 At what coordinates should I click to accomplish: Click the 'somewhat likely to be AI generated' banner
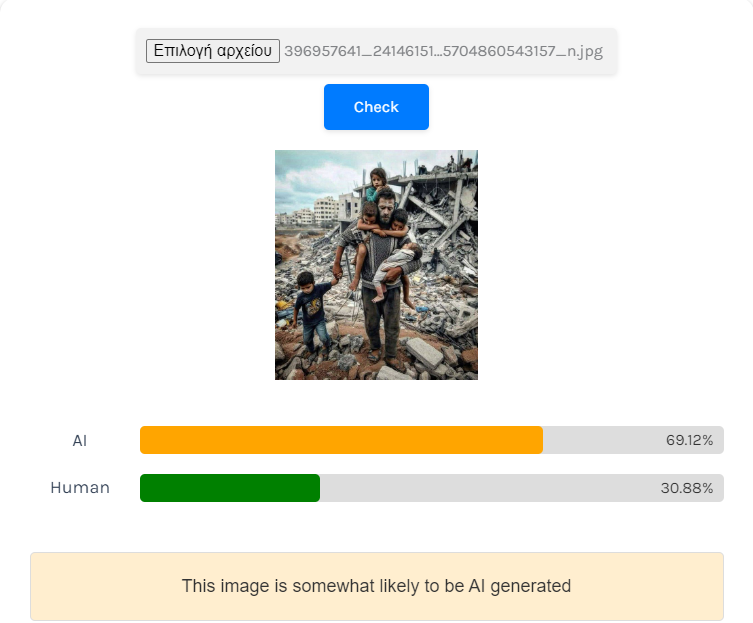pyautogui.click(x=376, y=586)
